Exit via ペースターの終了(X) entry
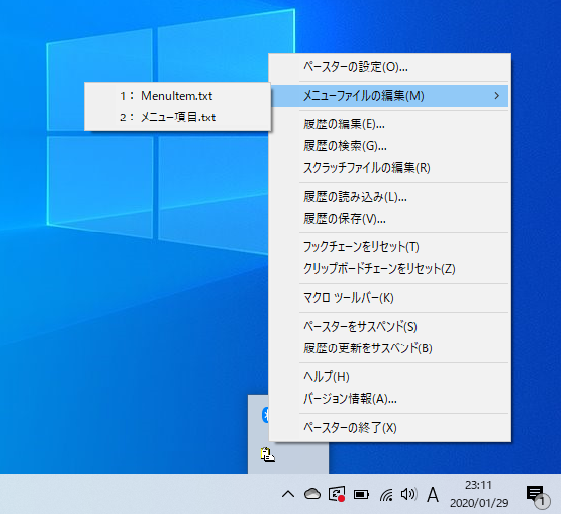This screenshot has width=561, height=517. (x=389, y=428)
